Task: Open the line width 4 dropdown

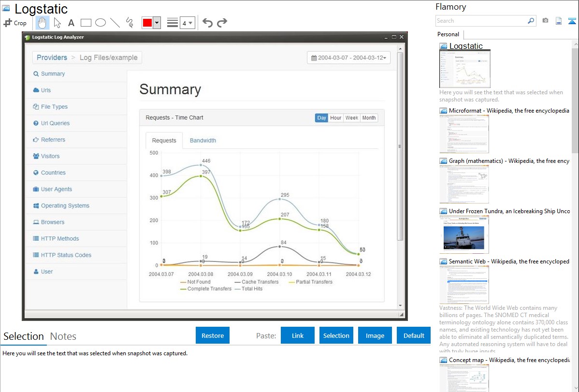Action: (187, 23)
